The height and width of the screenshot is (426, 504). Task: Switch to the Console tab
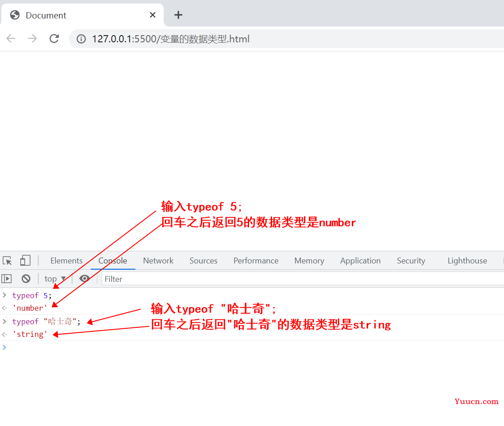(113, 261)
